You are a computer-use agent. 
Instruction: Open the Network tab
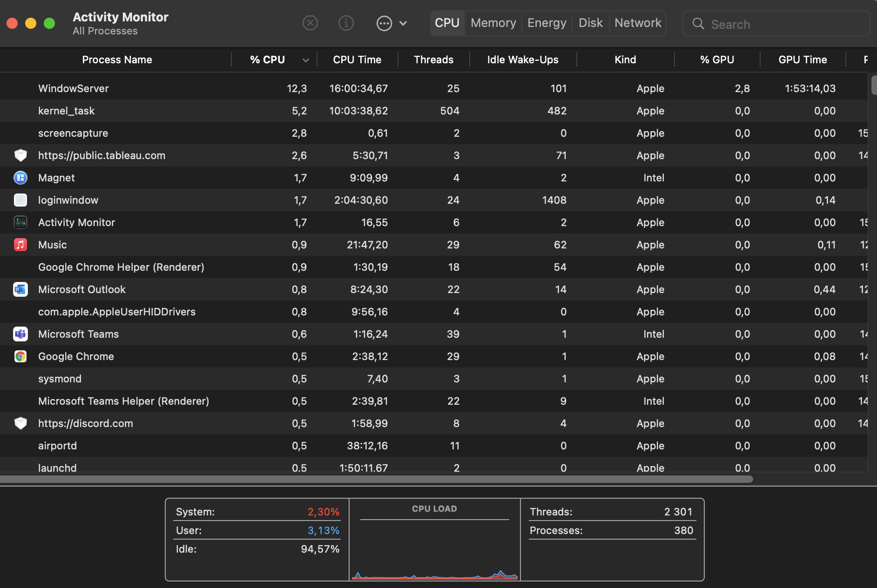click(637, 23)
